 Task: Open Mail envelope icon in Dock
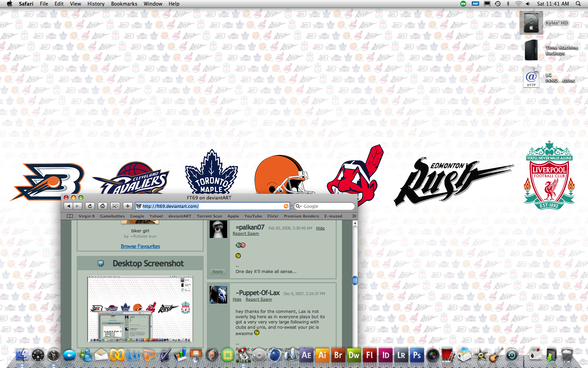[x=101, y=355]
